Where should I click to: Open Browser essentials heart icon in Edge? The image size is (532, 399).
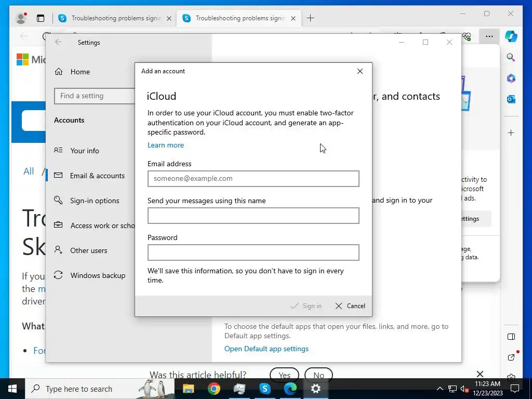[467, 36]
